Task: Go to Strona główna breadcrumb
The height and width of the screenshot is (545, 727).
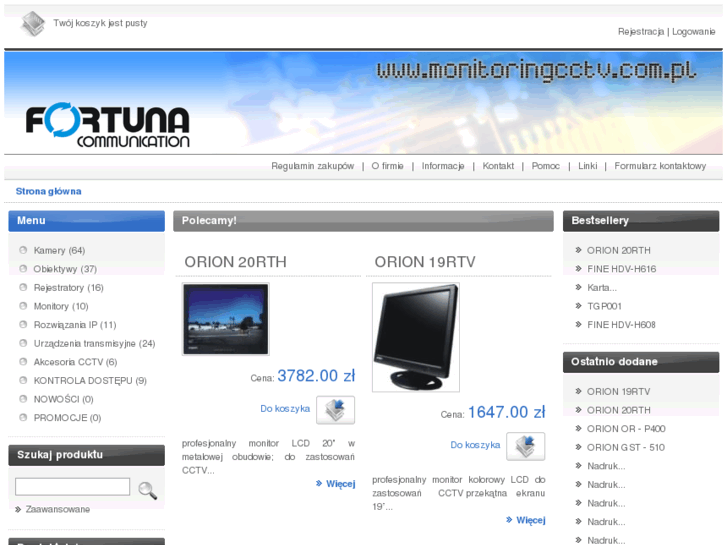Action: tap(49, 191)
